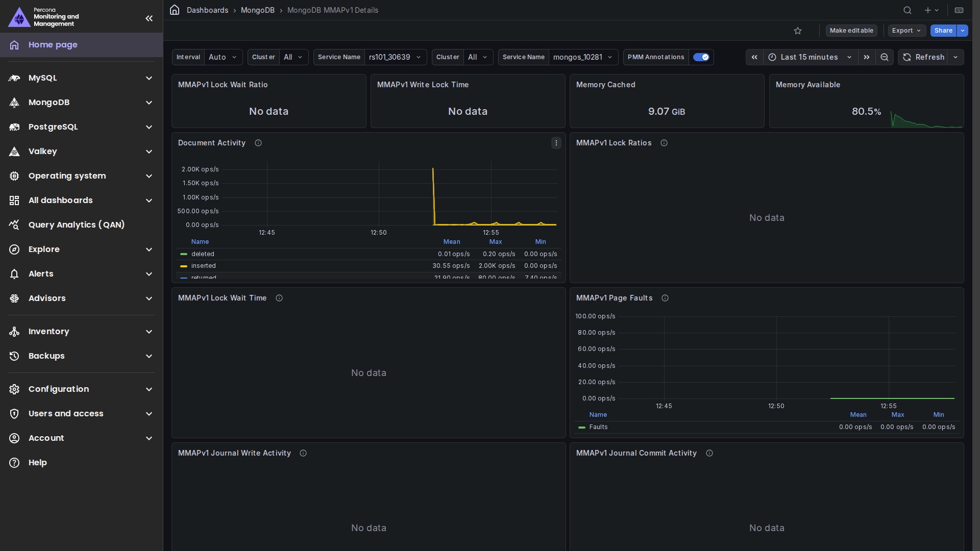Expand the Account sidebar chevron

149,438
